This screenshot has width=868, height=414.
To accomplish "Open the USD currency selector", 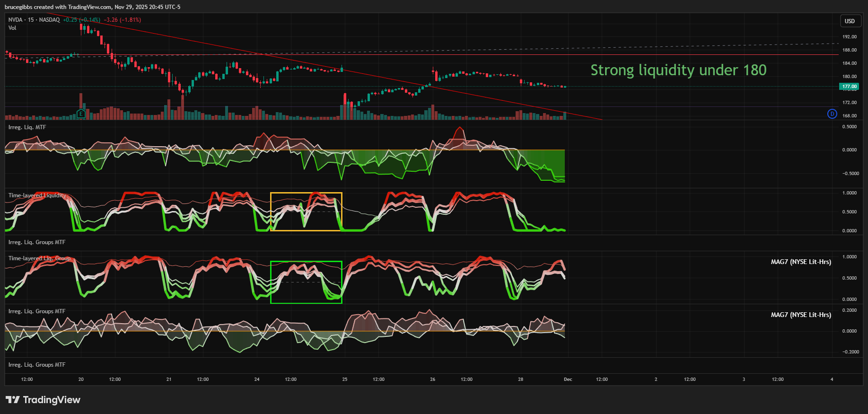I will 850,21.
